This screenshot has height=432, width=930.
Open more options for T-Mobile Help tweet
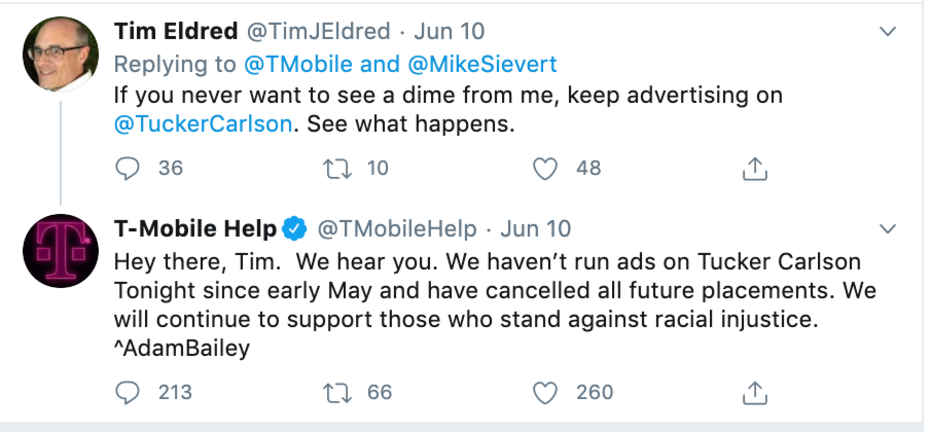coord(887,229)
